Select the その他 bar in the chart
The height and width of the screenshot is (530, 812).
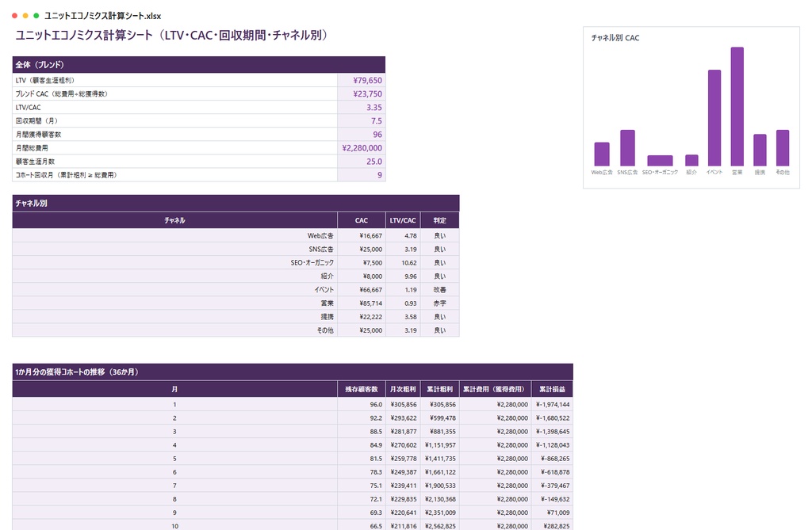pyautogui.click(x=783, y=148)
